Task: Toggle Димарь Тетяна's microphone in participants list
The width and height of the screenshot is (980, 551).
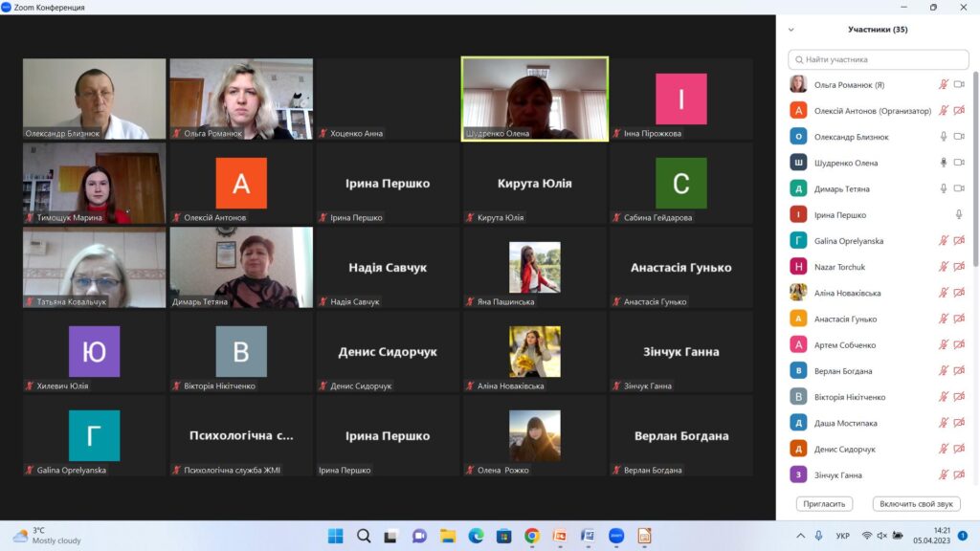Action: click(x=944, y=188)
